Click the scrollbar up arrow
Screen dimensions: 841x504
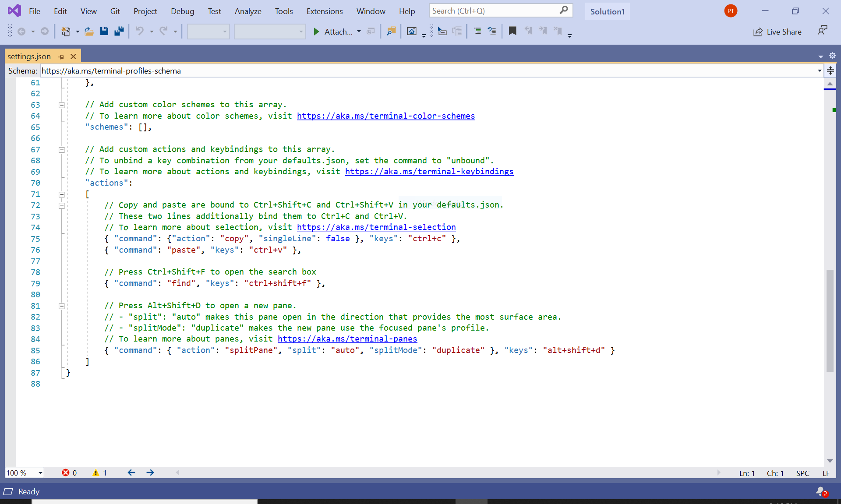point(830,83)
